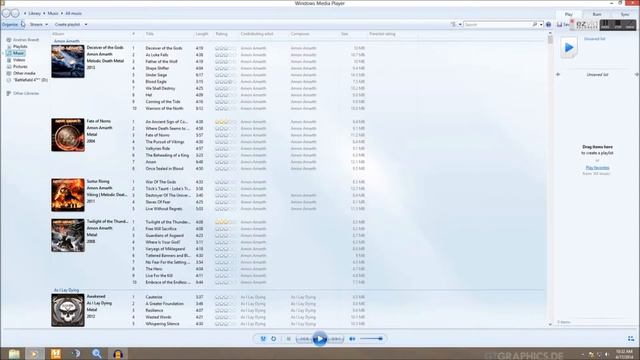Screen dimensions: 640x360
Task: Select the track "War Of The Gods"
Action: [161, 182]
